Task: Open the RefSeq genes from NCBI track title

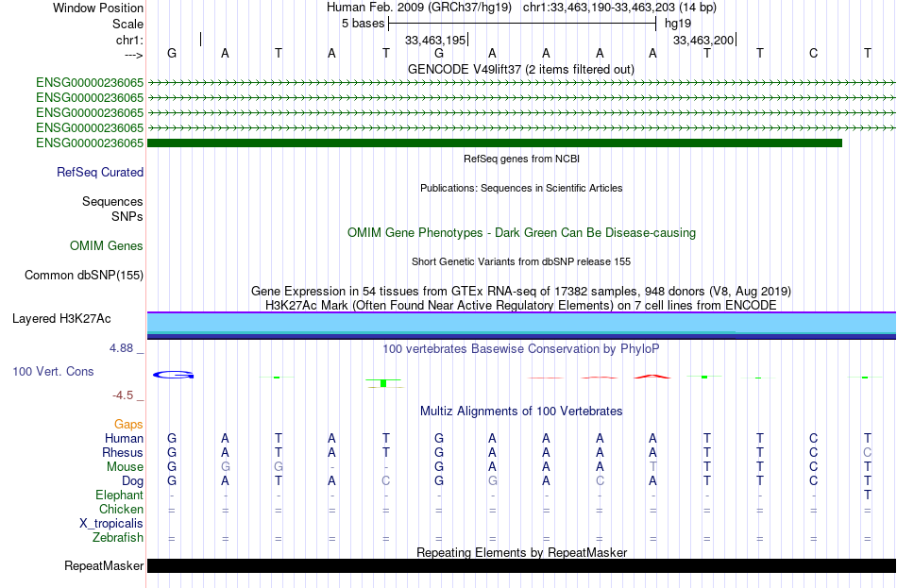Action: [x=521, y=159]
